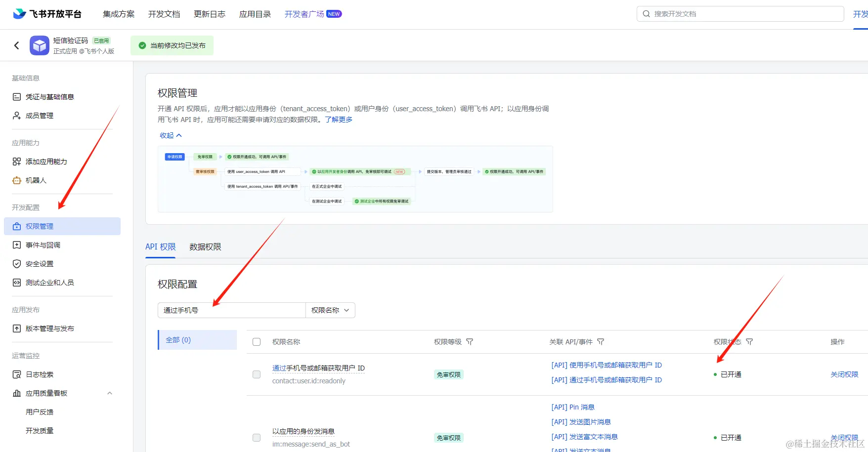
Task: Click the 操作 column header
Action: pyautogui.click(x=837, y=342)
